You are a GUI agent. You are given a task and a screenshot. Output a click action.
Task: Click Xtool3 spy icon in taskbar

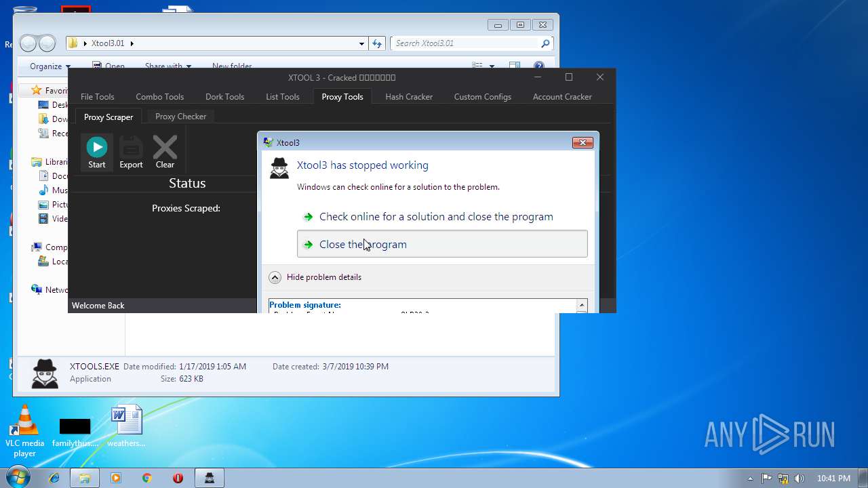210,478
